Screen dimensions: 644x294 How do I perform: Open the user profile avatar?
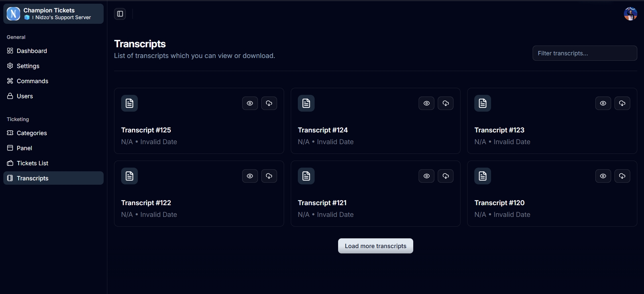pyautogui.click(x=630, y=14)
